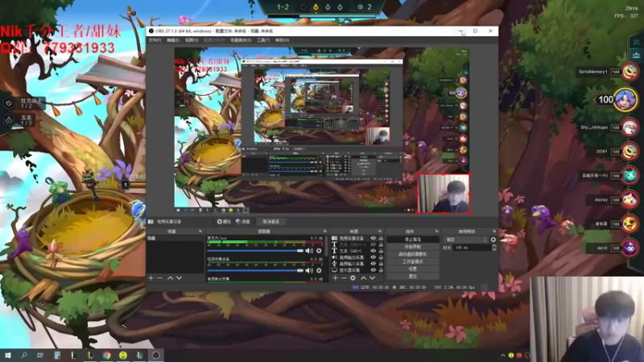
Task: Open the 帮助(H) menu in OBS
Action: (x=283, y=40)
